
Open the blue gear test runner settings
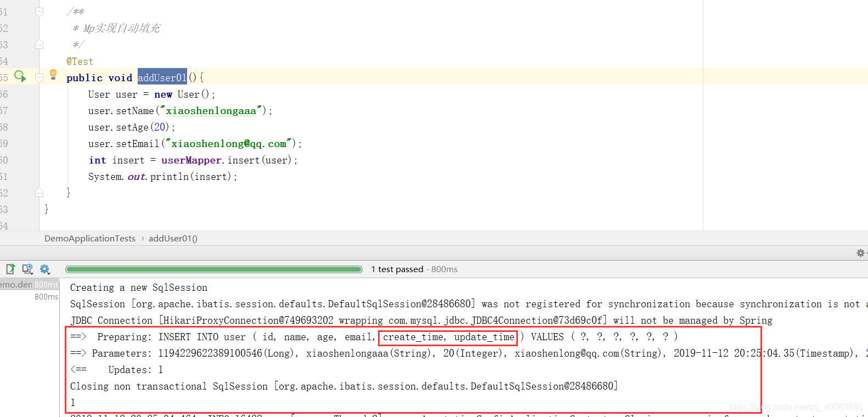(44, 269)
